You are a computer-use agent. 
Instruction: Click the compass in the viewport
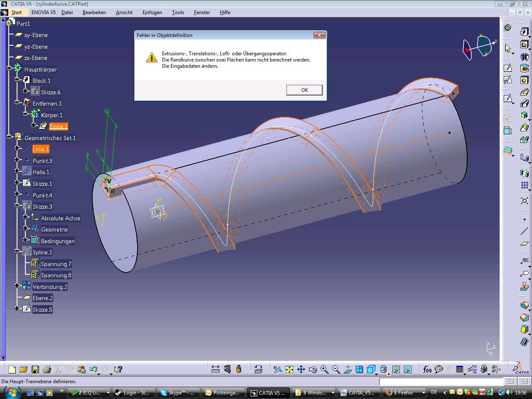(479, 47)
